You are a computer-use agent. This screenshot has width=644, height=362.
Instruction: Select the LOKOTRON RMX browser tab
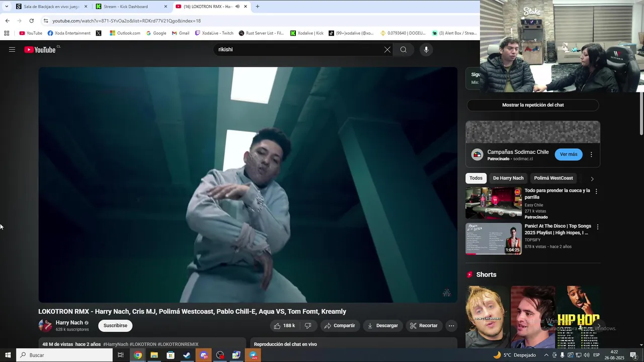[211, 7]
